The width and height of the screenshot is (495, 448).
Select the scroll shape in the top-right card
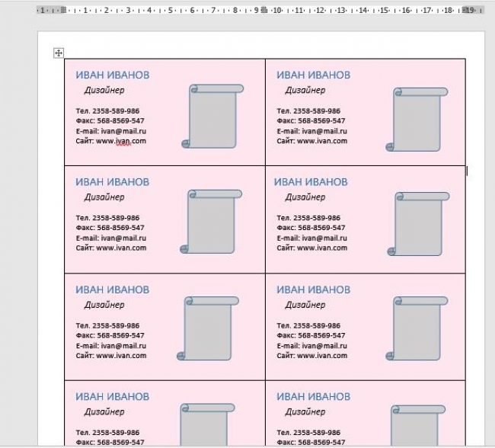(417, 120)
